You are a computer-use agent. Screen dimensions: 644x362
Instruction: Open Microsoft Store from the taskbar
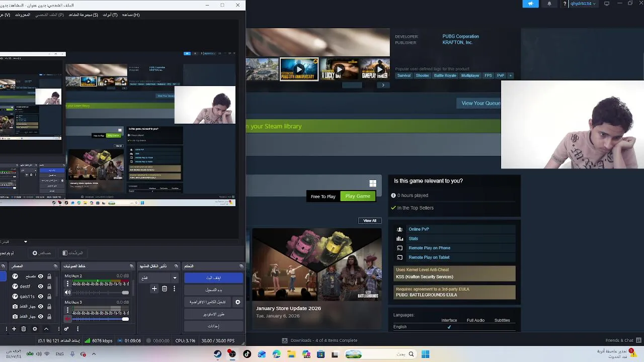[320, 354]
